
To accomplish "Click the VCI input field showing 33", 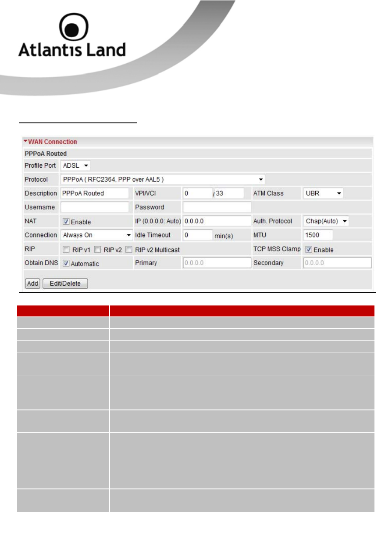I will click(229, 193).
